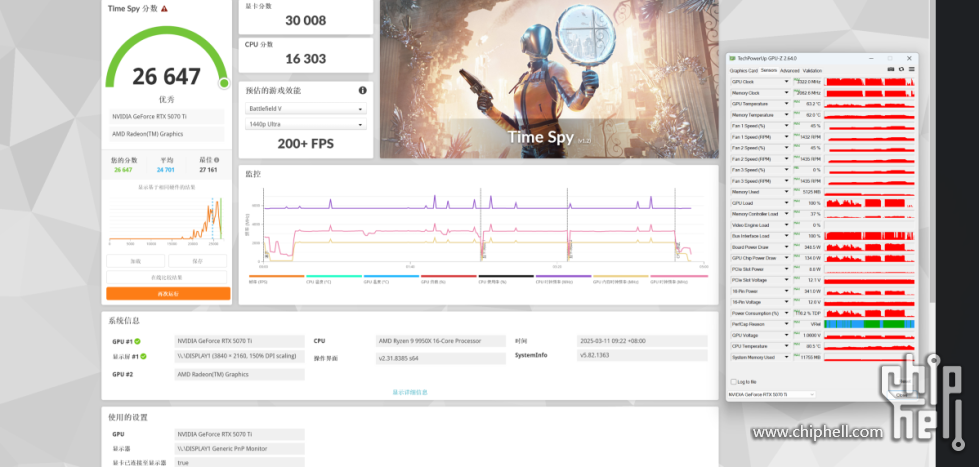This screenshot has width=979, height=467.
Task: Click the 26 647 main score
Action: tap(167, 76)
